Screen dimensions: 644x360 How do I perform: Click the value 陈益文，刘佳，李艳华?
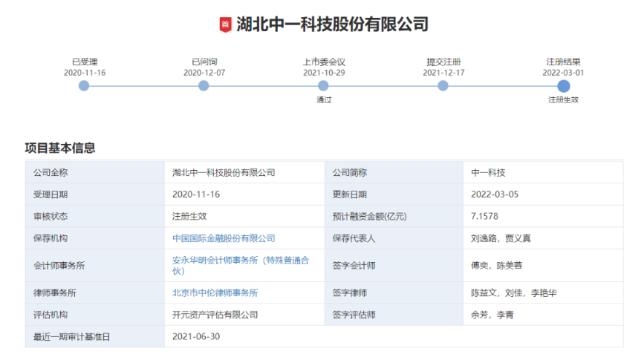coord(514,292)
